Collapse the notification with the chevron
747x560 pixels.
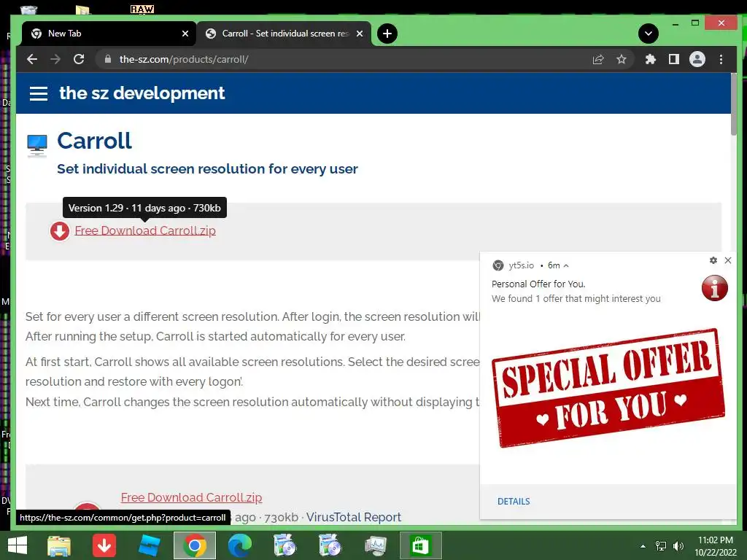[x=566, y=265]
